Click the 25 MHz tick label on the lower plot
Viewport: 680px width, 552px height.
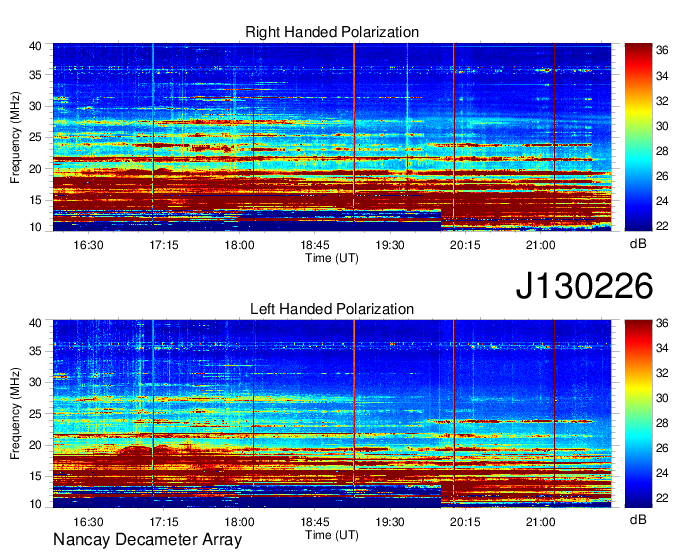click(x=35, y=414)
